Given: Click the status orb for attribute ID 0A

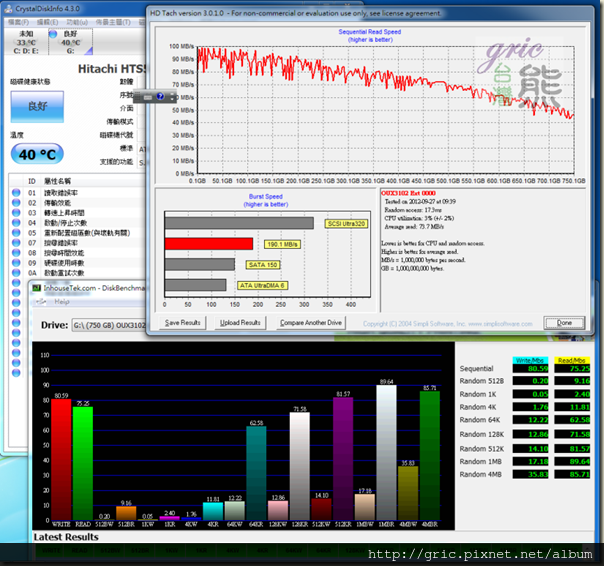Looking at the screenshot, I should [16, 273].
